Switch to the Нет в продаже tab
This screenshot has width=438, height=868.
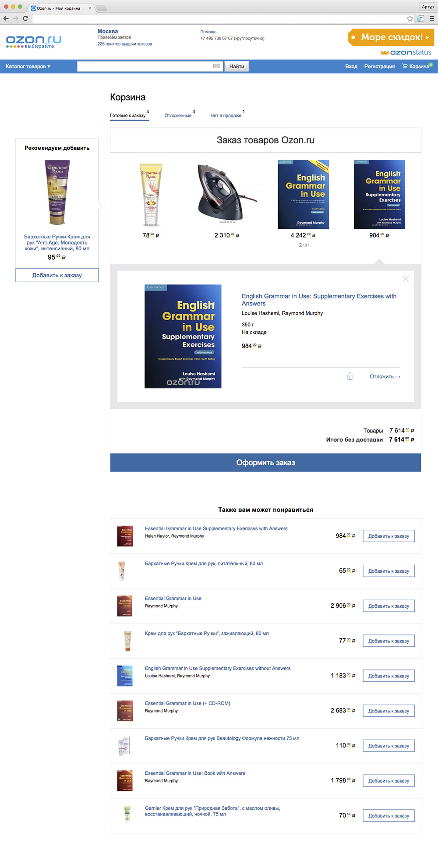[x=226, y=116]
